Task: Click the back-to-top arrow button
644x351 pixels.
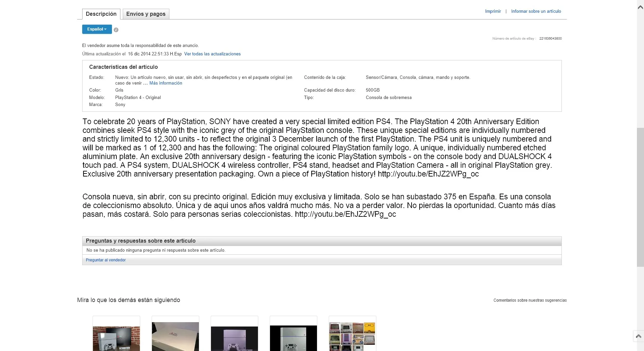Action: (639, 336)
